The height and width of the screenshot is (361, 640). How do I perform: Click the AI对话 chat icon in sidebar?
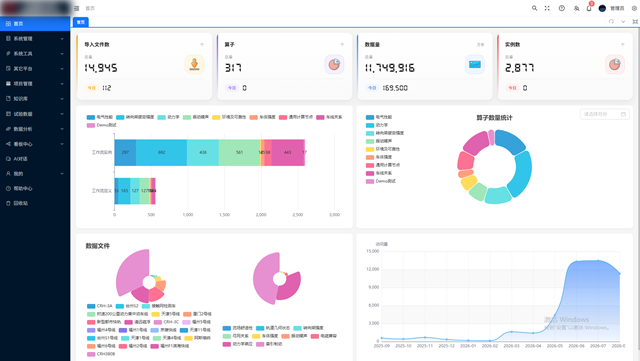[x=8, y=159]
